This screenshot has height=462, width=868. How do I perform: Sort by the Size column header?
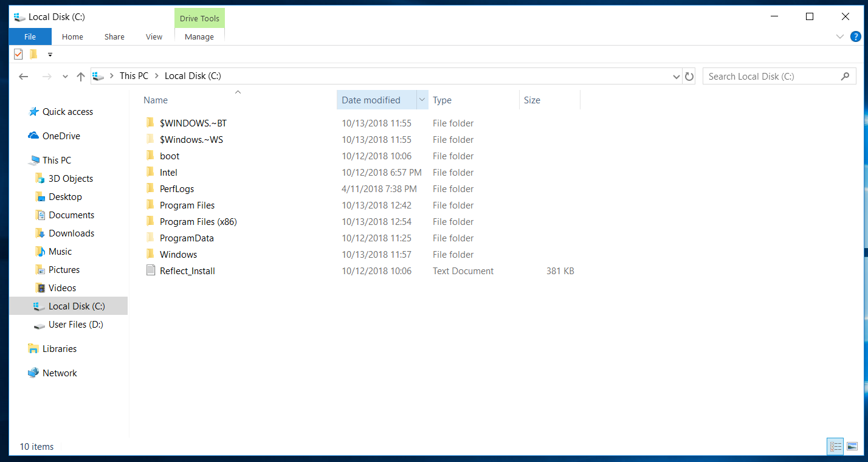click(x=549, y=100)
